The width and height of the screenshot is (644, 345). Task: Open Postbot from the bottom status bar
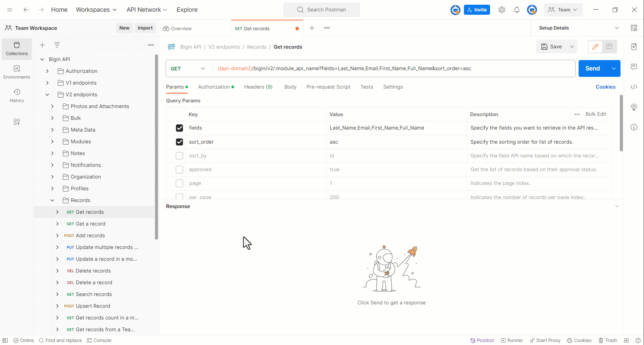482,340
